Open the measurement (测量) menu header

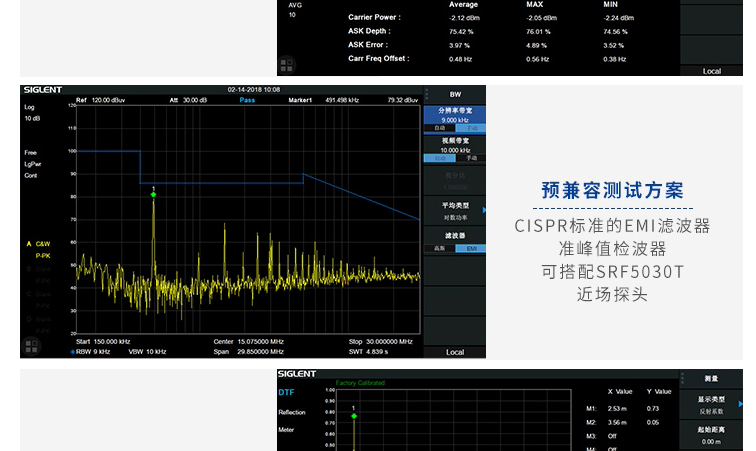click(711, 379)
